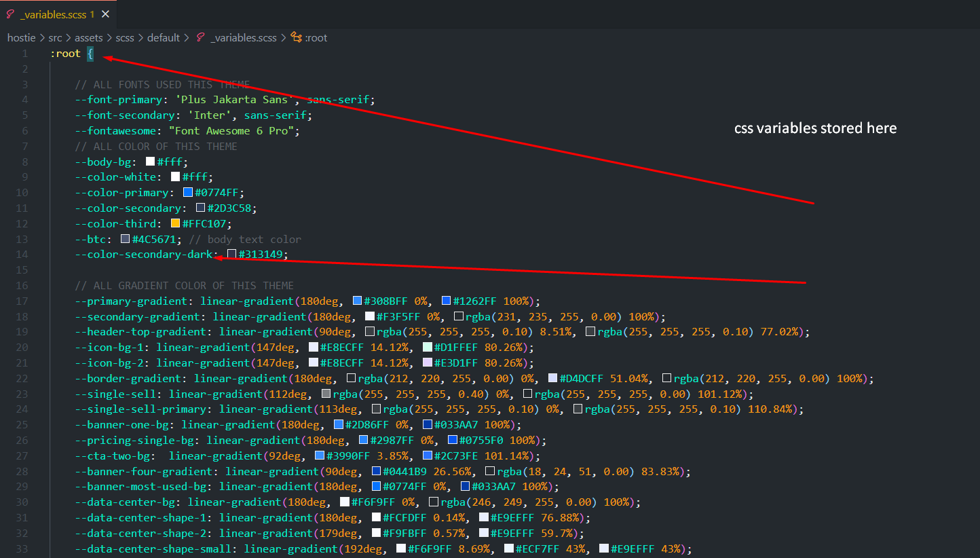Open the assets breadcrumb segment
The image size is (980, 558).
pyautogui.click(x=89, y=38)
